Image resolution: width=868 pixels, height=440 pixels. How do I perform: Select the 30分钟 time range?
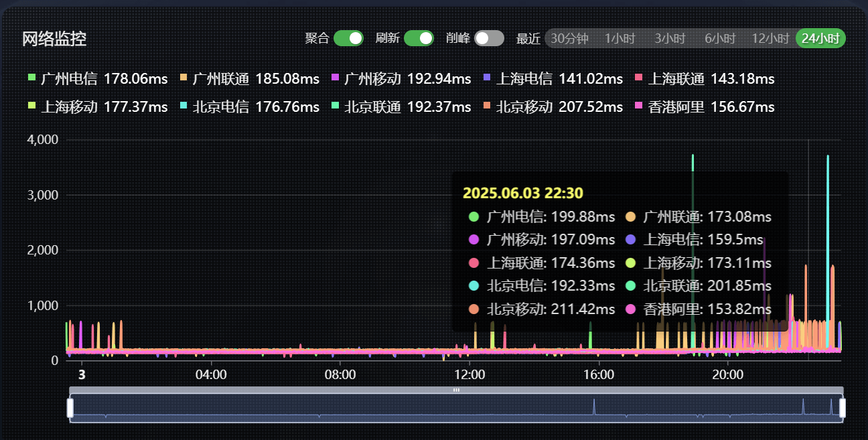tap(569, 38)
